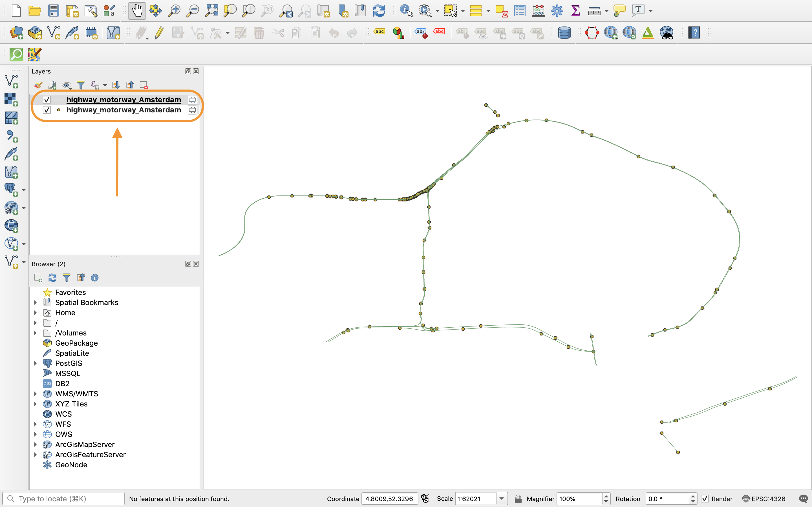Expand the WMS/WMTS browser entry
Viewport: 812px width, 507px height.
[36, 394]
